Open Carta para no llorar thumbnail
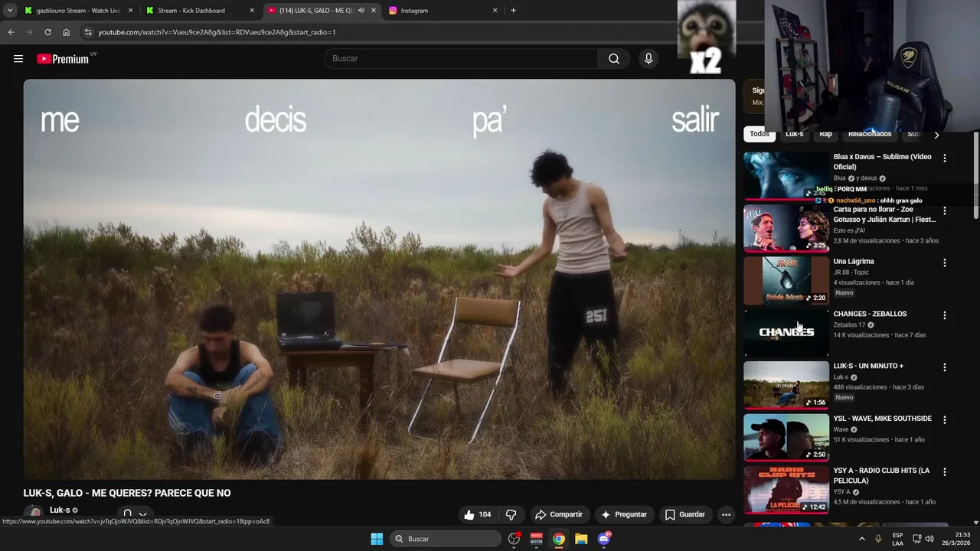980x551 pixels. coord(786,227)
